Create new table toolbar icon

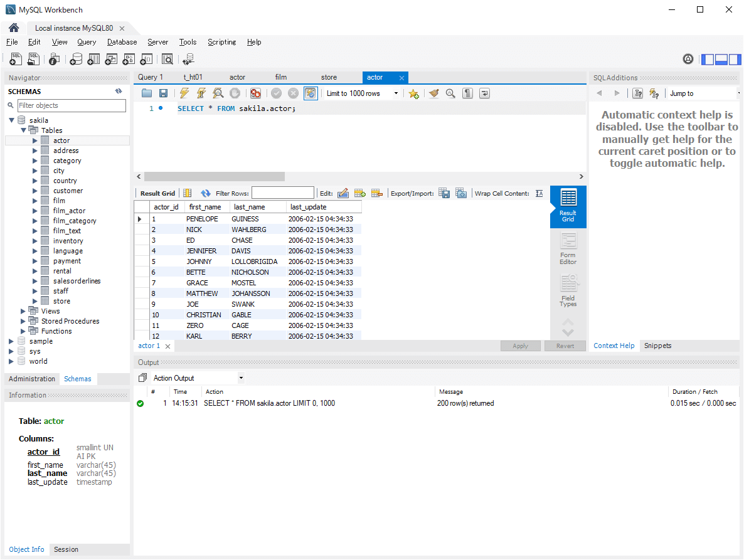(93, 59)
